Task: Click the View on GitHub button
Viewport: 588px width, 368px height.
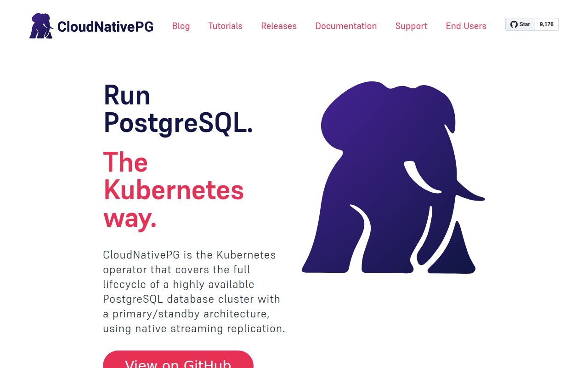Action: coord(178,360)
